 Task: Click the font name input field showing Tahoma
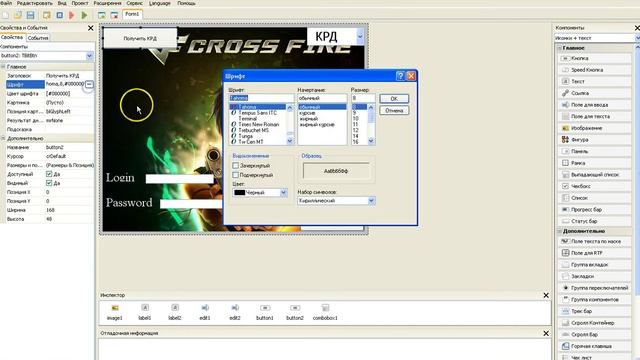pos(261,98)
